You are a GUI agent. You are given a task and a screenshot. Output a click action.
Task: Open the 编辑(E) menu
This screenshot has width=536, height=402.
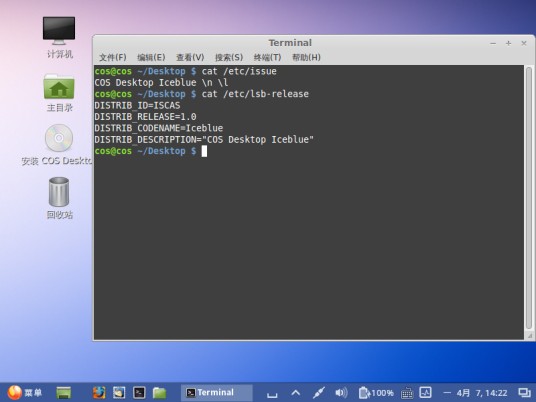point(151,57)
